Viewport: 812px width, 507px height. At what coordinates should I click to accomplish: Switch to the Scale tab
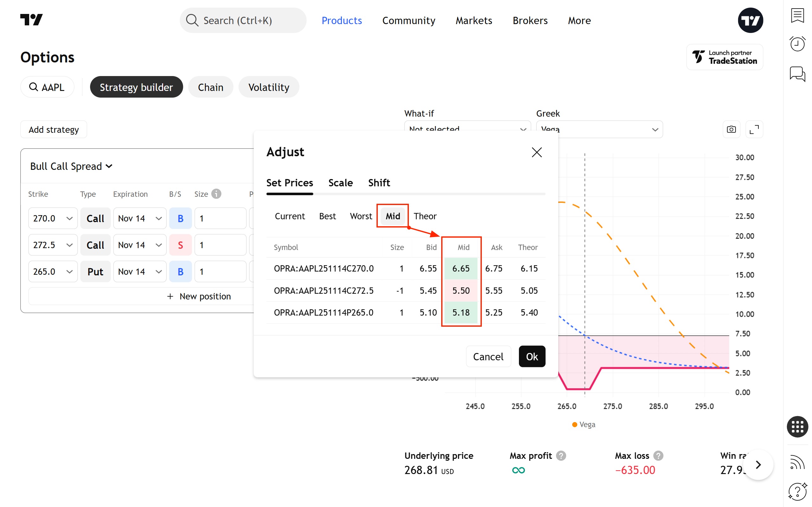340,183
